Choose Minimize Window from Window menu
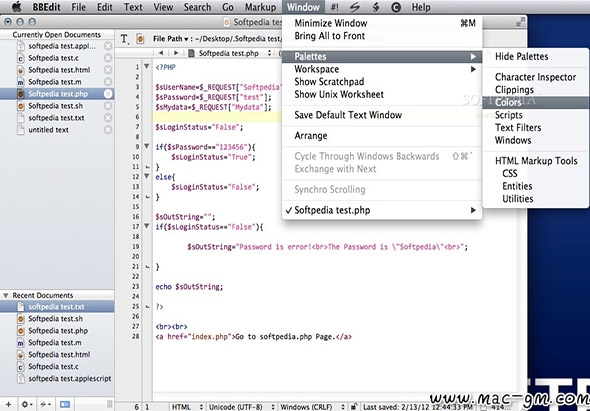The image size is (590, 411). pyautogui.click(x=382, y=23)
